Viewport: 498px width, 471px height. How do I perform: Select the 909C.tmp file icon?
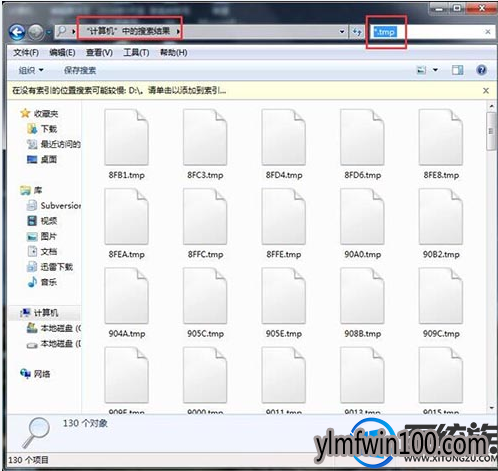click(441, 296)
